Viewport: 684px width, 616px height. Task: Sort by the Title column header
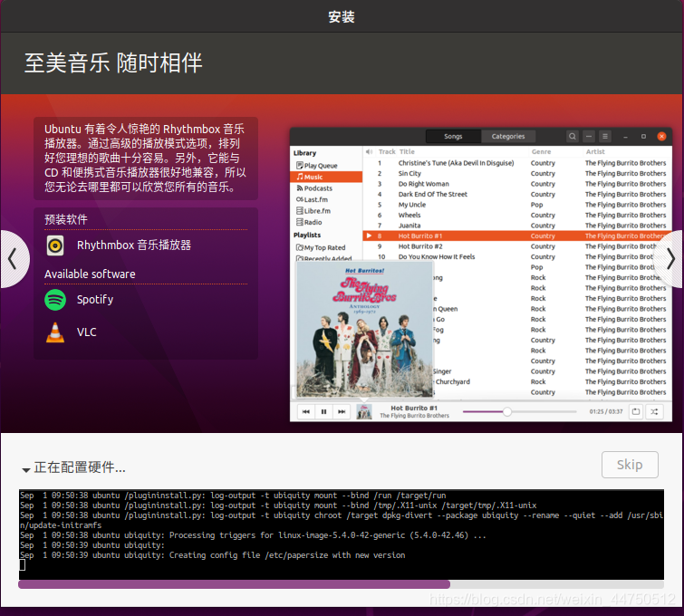coord(407,152)
